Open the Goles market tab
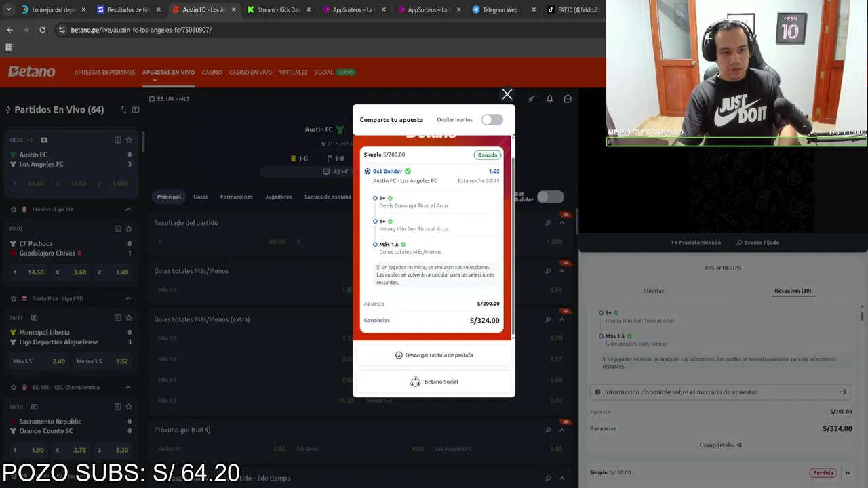Screen dimensions: 868x488 pos(201,197)
